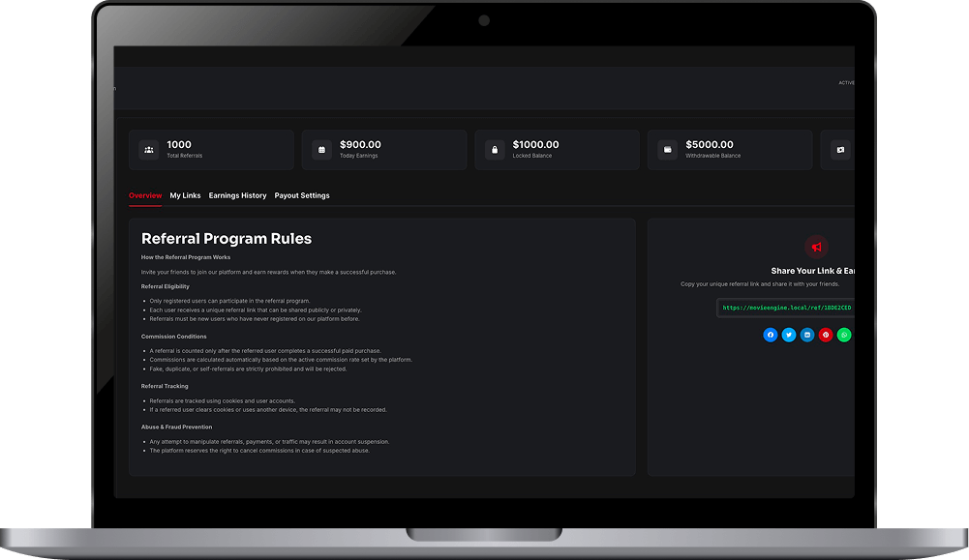
Task: Click the Referral Program Rules heading
Action: coord(227,239)
